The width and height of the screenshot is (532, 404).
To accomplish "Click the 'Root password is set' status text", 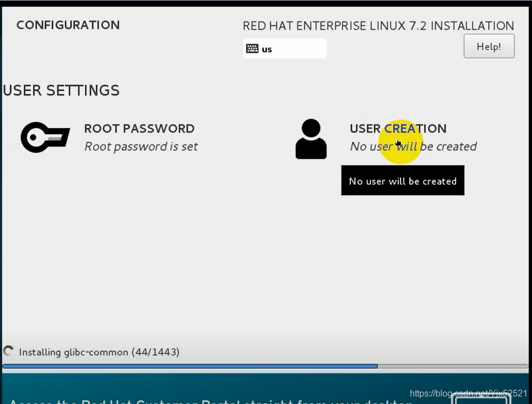I will (x=141, y=146).
